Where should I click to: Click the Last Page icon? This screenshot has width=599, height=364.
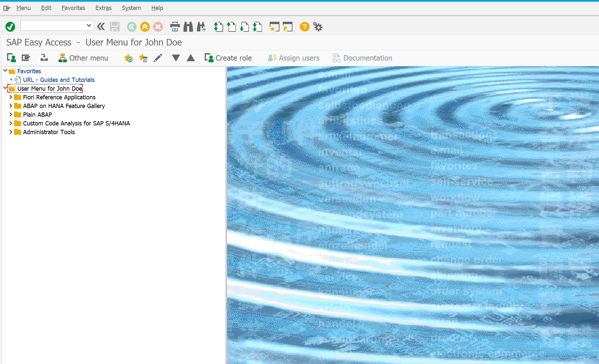[x=258, y=27]
